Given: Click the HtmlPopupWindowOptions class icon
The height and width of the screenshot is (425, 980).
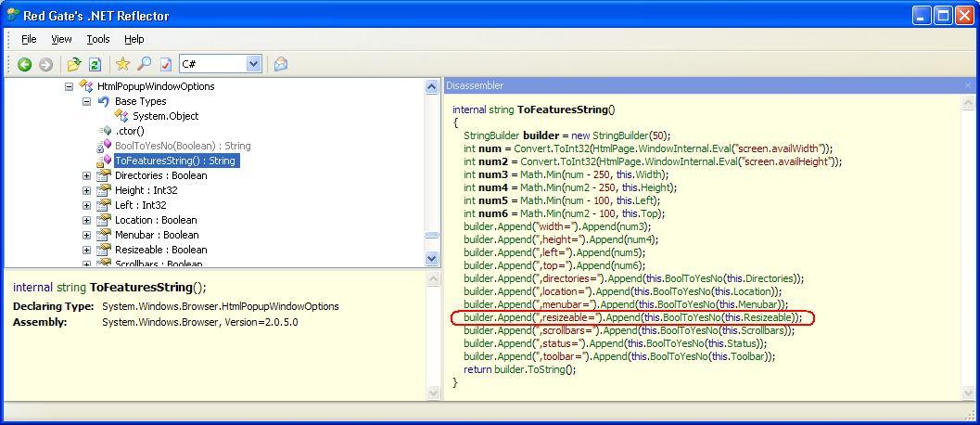Looking at the screenshot, I should coord(87,86).
